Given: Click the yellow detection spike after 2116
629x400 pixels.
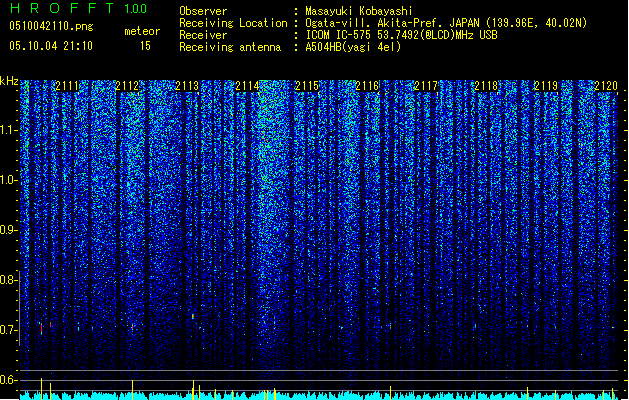Looking at the screenshot, I should 390,393.
